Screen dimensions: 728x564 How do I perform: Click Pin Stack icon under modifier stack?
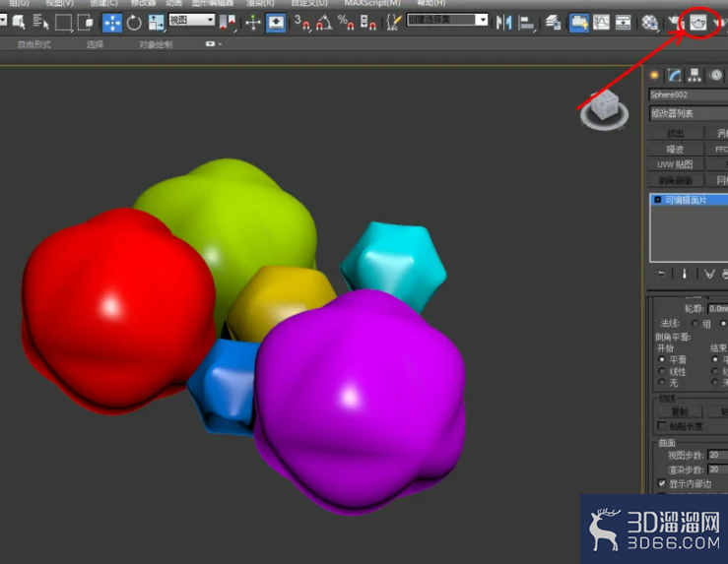tap(660, 274)
